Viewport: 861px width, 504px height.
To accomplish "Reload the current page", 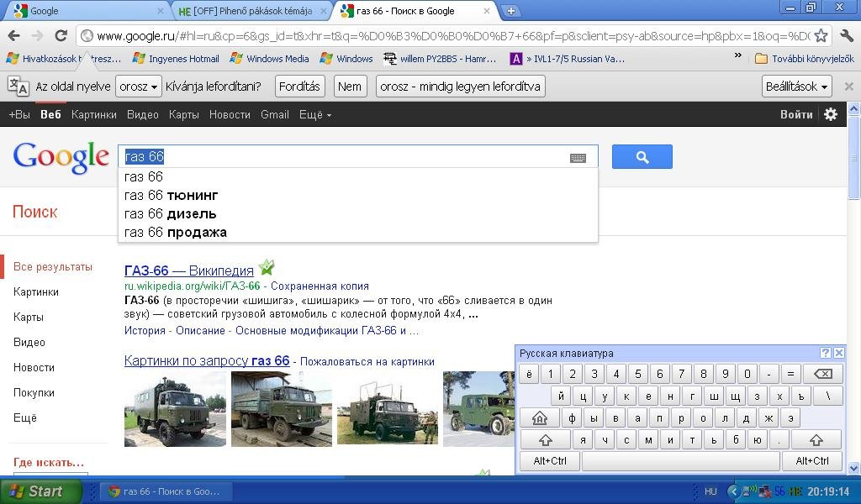I will 61,36.
